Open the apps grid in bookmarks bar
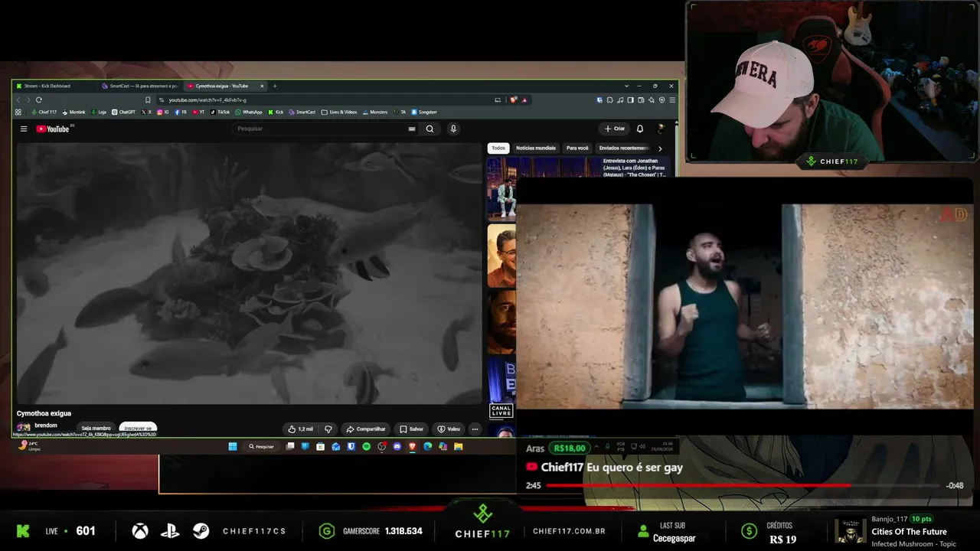Image resolution: width=980 pixels, height=551 pixels. click(x=18, y=112)
